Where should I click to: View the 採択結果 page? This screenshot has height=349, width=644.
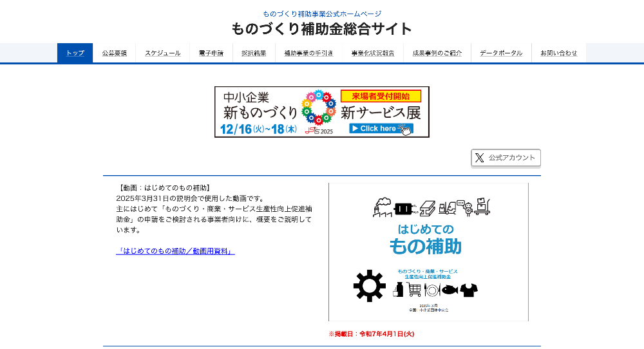coord(254,53)
